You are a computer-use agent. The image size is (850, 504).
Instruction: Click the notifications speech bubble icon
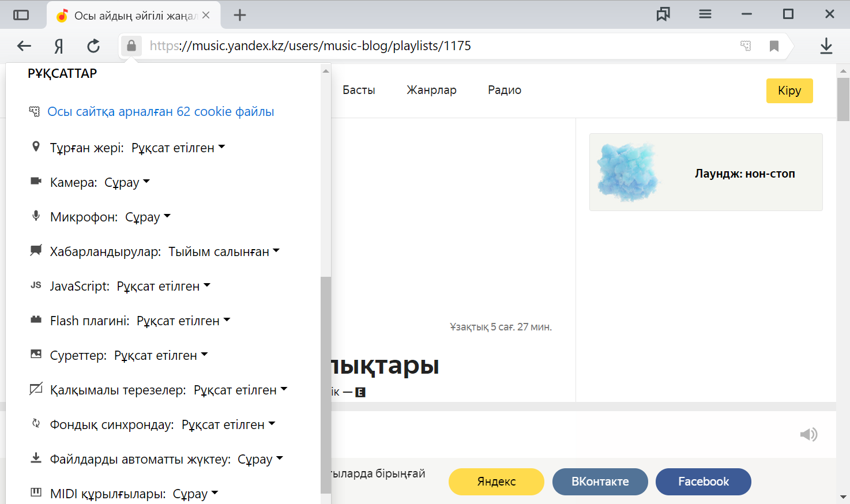pyautogui.click(x=36, y=250)
